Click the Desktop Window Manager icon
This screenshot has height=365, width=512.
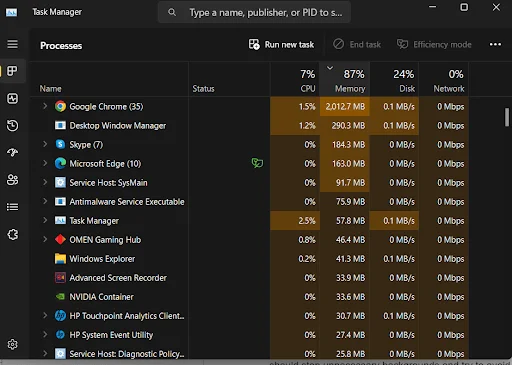coord(60,125)
